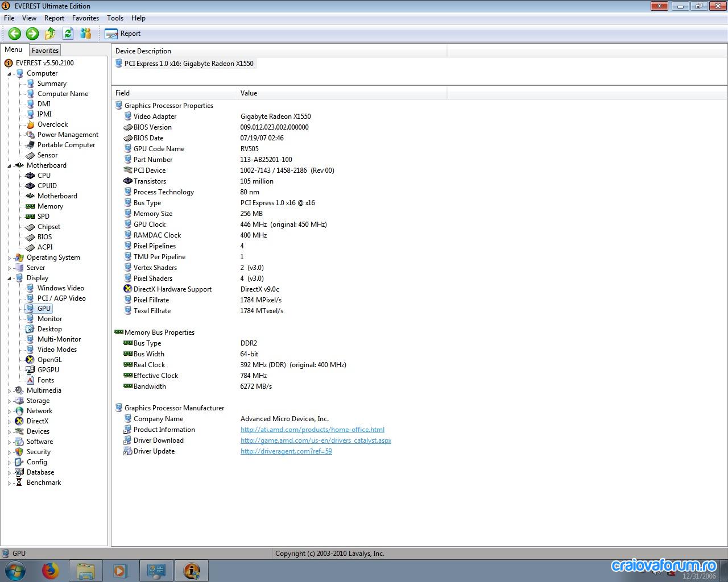Open the users toolbar icon

click(x=86, y=34)
